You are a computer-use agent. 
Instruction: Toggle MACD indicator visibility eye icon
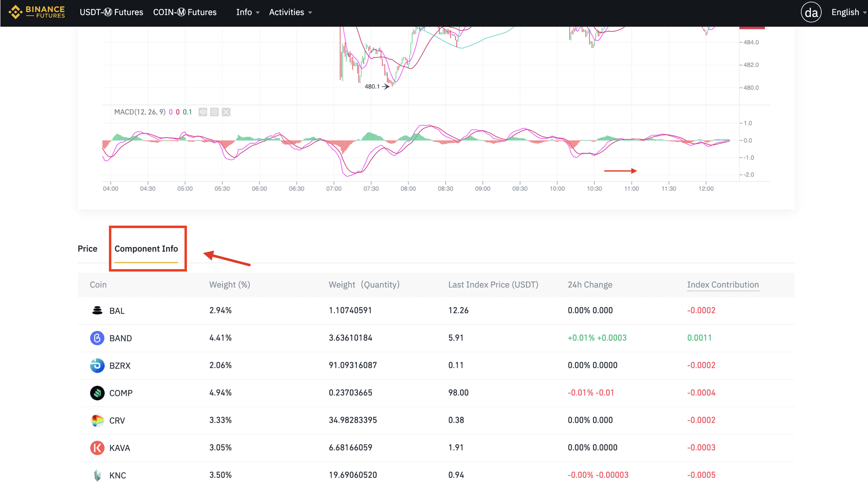pyautogui.click(x=203, y=112)
